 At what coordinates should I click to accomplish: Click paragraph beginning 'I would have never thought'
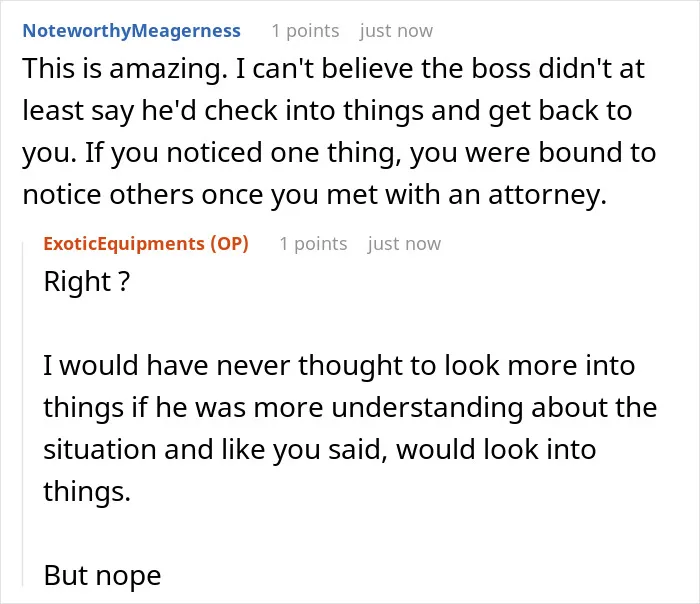click(x=350, y=428)
